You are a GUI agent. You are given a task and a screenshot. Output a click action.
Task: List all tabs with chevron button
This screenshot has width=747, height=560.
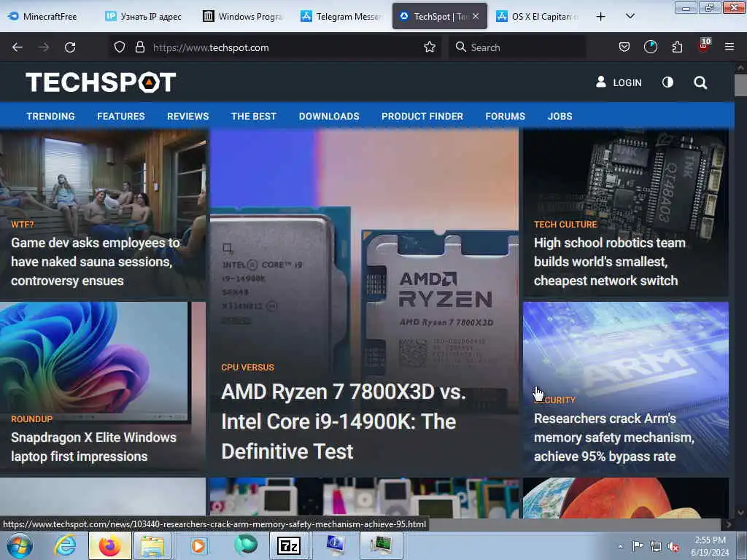click(x=630, y=16)
